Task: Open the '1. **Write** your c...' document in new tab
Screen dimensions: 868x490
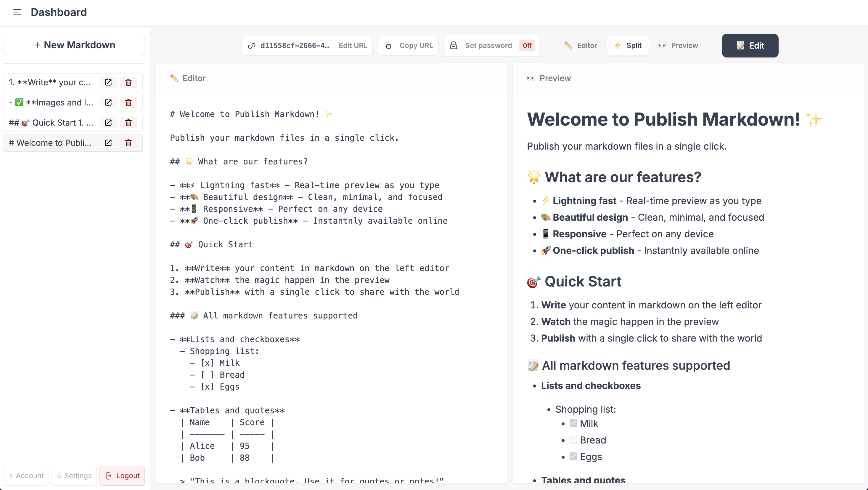Action: pos(108,82)
